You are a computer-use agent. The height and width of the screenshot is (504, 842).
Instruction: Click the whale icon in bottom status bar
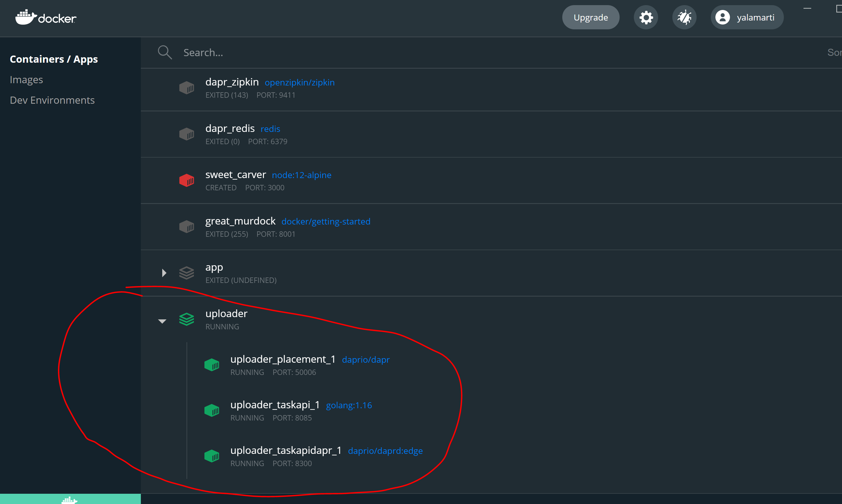point(70,500)
